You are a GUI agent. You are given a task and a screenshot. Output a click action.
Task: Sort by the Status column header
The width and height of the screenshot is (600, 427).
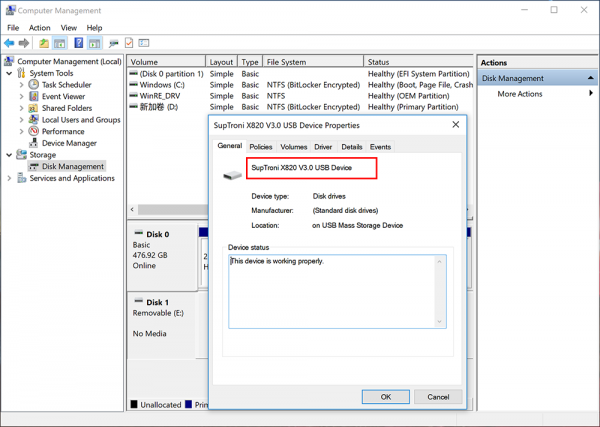coord(418,62)
